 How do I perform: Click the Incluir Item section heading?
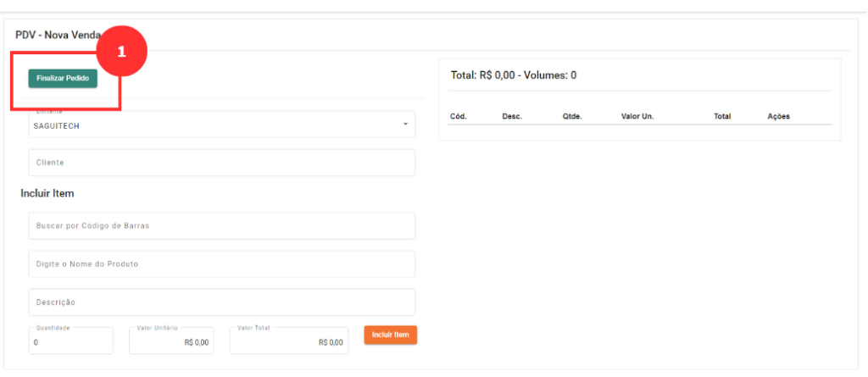[x=47, y=193]
